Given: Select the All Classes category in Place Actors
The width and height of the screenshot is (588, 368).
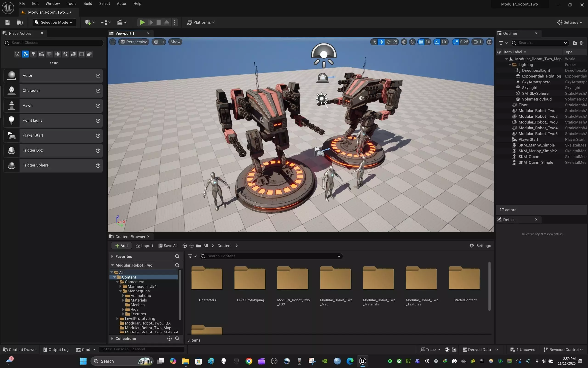Looking at the screenshot, I should point(89,54).
